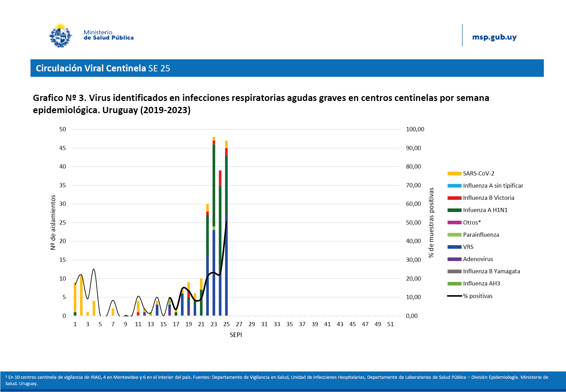Screen dimensions: 566x392
Task: Click the week 2 yellow bar
Action: tap(82, 295)
